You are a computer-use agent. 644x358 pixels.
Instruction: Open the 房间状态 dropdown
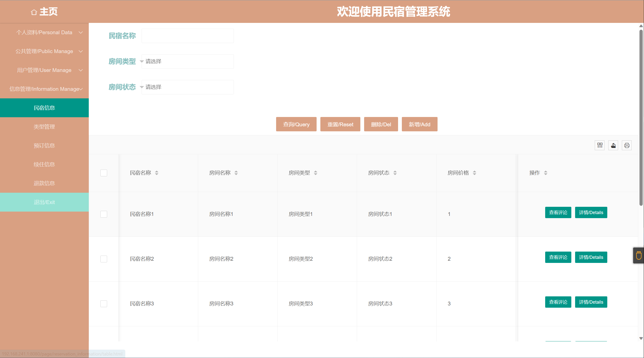point(187,87)
